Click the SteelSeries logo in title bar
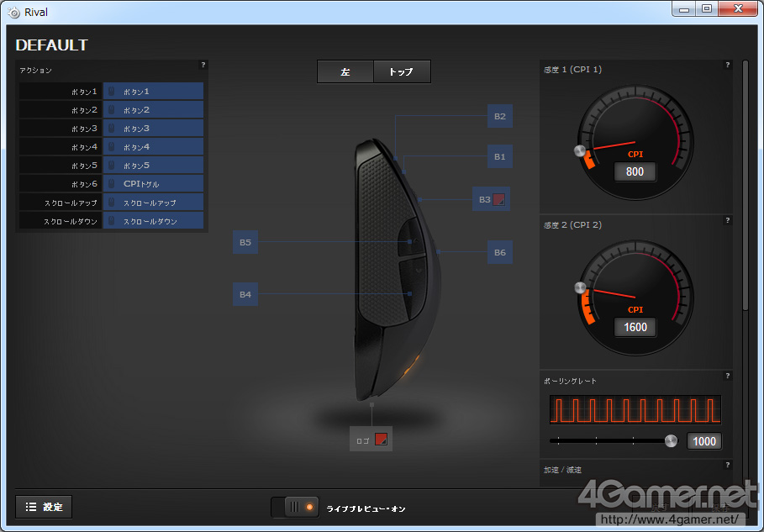Screen dimensions: 764x532 14,13
